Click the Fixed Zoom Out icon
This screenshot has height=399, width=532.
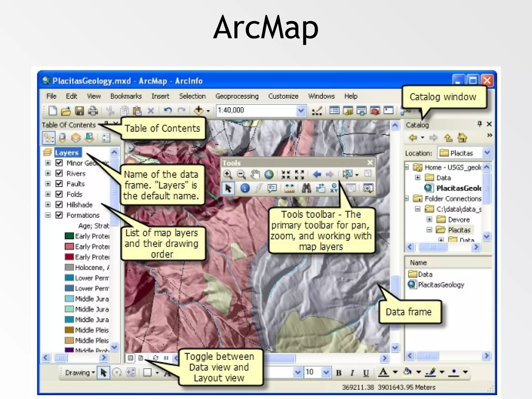299,175
